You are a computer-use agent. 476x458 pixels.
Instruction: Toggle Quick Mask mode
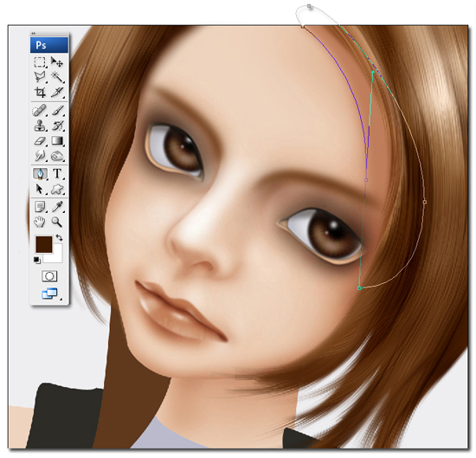[49, 276]
